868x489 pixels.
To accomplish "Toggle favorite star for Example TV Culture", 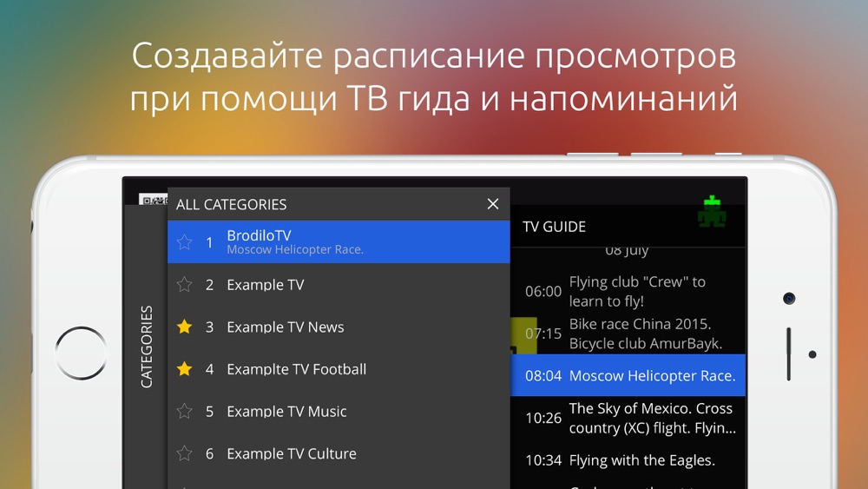I will [x=184, y=453].
